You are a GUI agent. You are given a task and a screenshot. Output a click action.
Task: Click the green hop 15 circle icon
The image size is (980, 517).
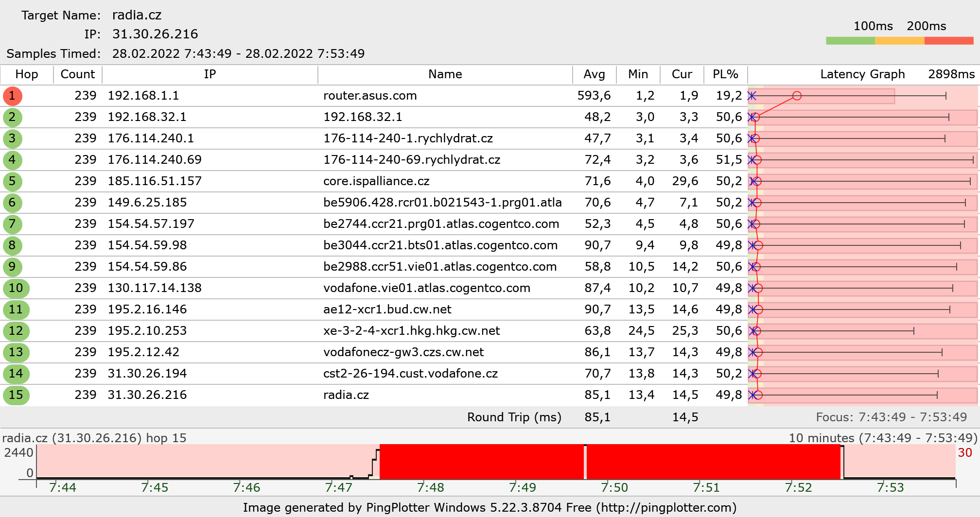click(16, 395)
